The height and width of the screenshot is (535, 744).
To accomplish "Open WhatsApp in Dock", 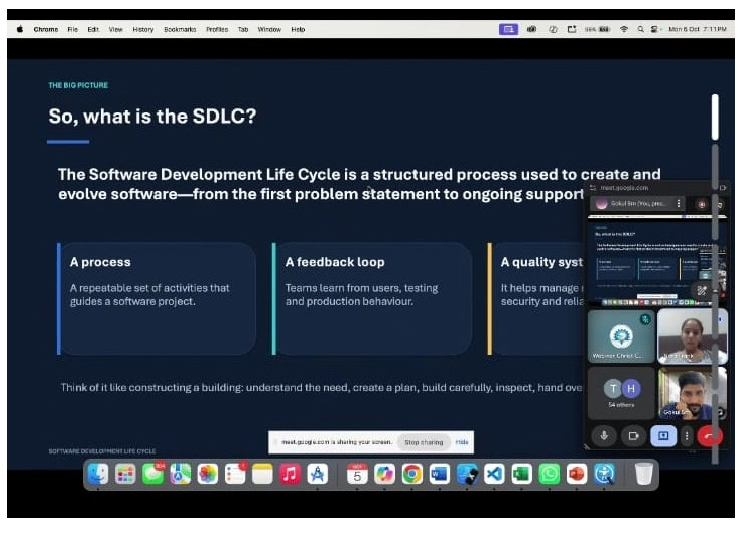I will coord(549,474).
